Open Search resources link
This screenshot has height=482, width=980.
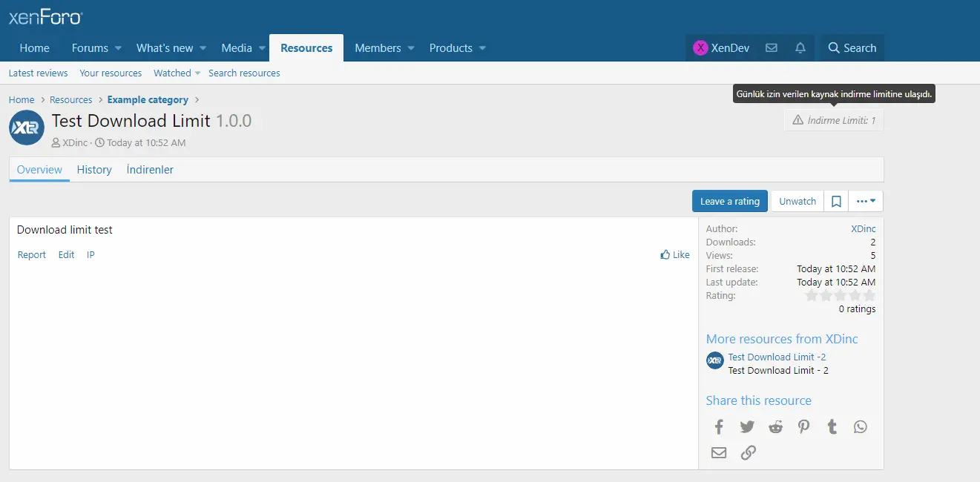tap(244, 73)
